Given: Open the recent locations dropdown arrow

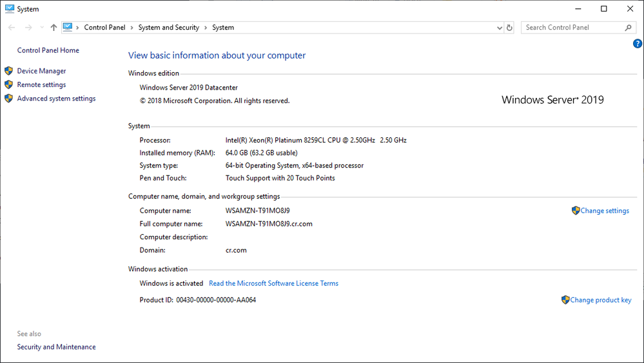Looking at the screenshot, I should (42, 28).
